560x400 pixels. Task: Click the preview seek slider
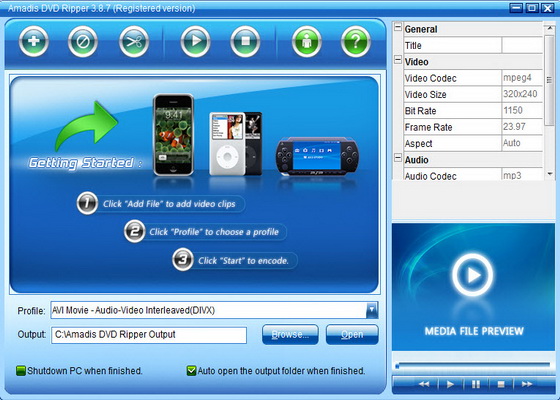(473, 365)
